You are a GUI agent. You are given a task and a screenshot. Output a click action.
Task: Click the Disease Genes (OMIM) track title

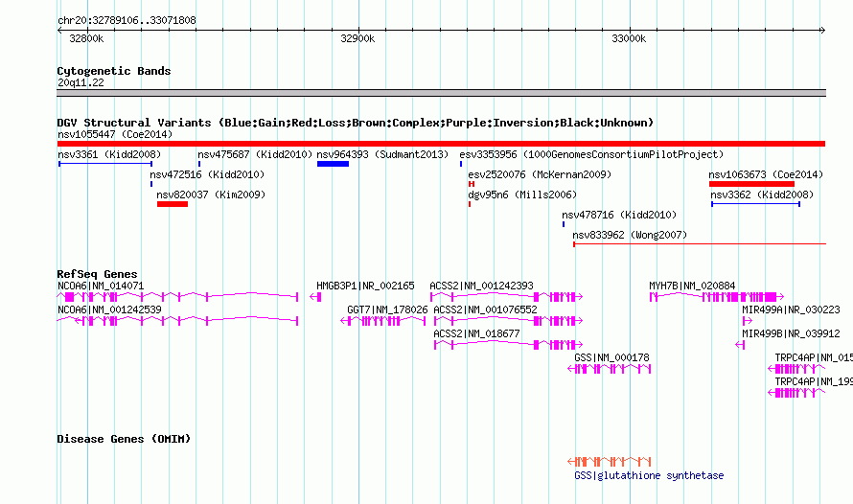click(x=124, y=439)
